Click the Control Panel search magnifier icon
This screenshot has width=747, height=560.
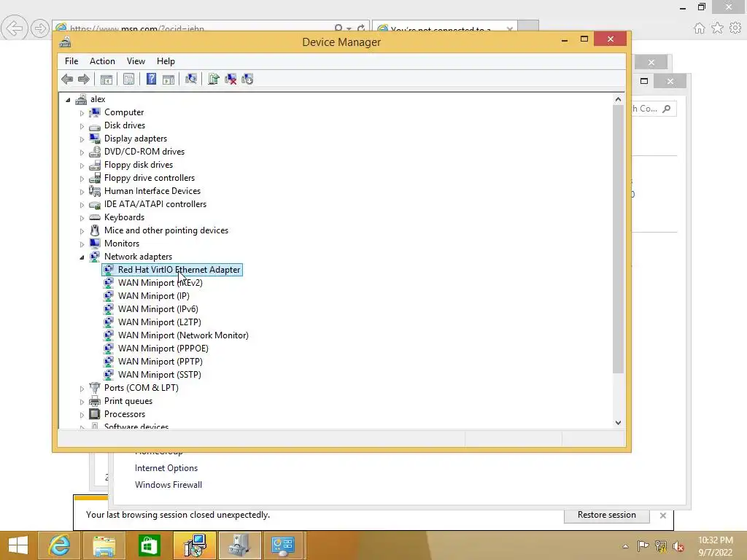click(x=667, y=109)
